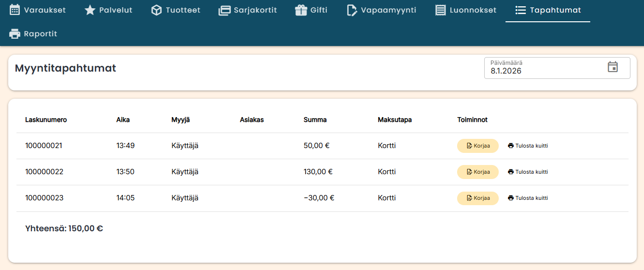
Task: Click the printer icon for Raportit
Action: pyautogui.click(x=15, y=34)
